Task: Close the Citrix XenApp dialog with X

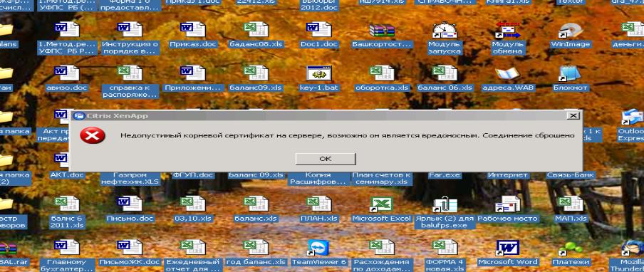Action: coord(573,115)
